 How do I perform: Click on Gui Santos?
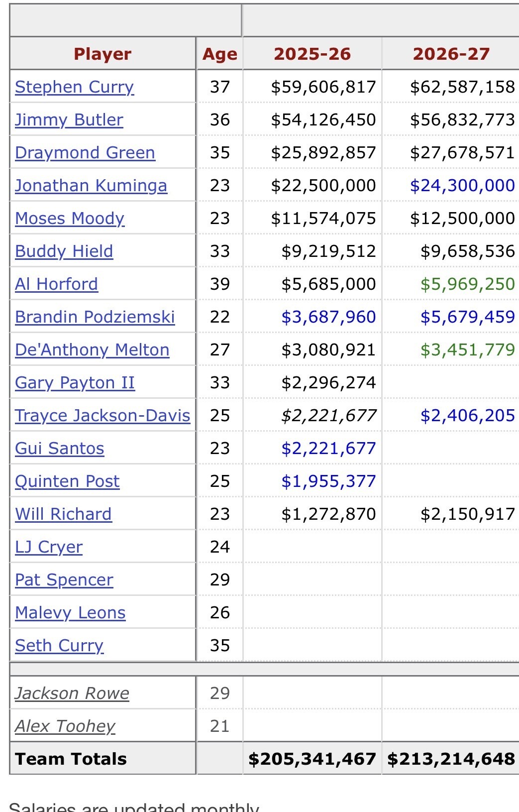[60, 448]
